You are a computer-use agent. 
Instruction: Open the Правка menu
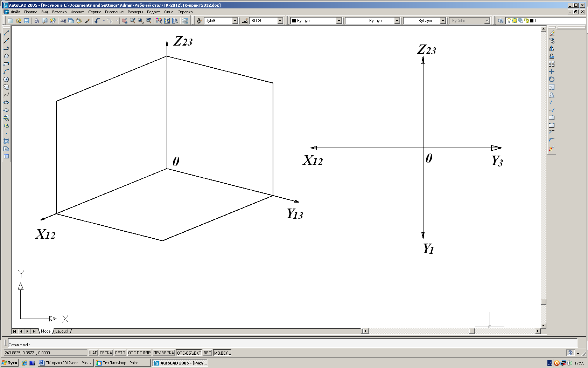pyautogui.click(x=31, y=12)
